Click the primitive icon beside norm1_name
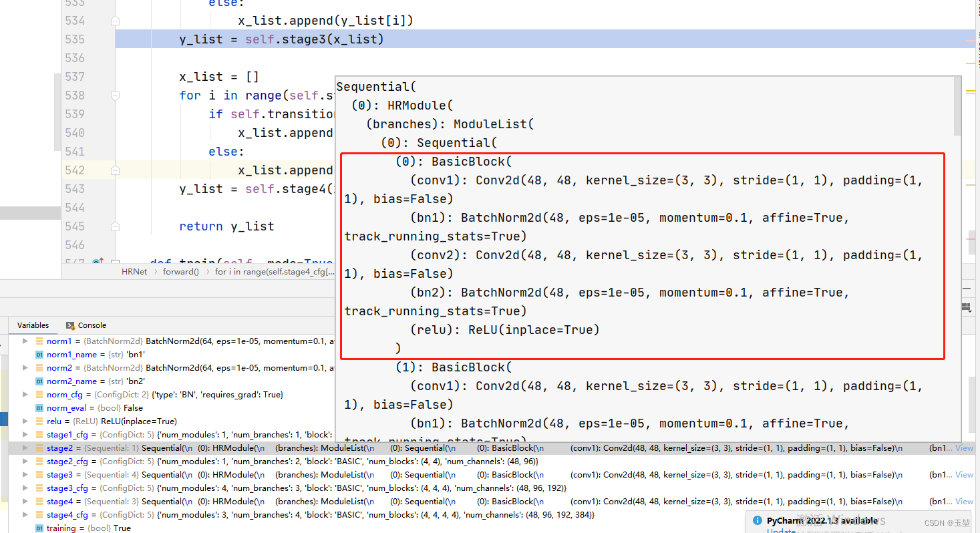Screen dimensions: 980x533 [x=39, y=355]
